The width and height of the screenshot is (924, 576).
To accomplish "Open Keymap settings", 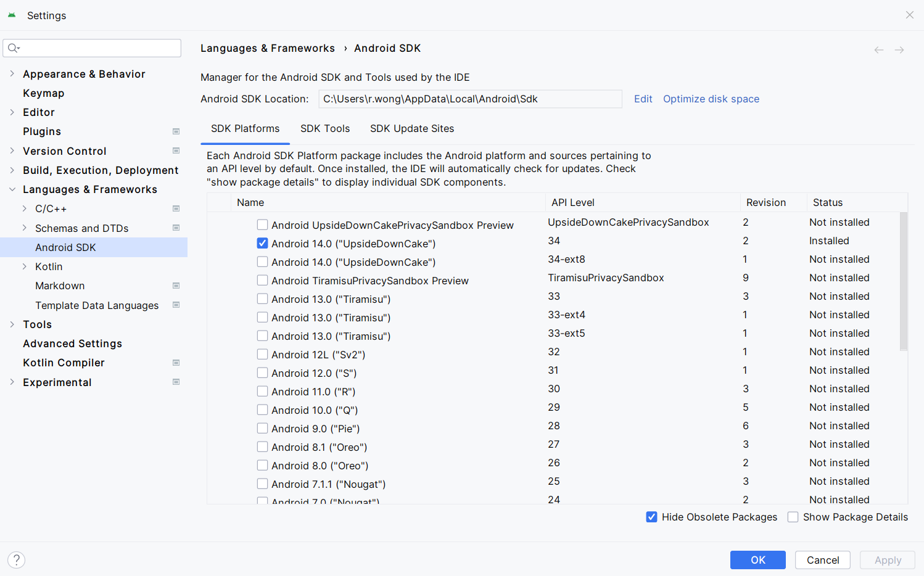I will pos(44,93).
